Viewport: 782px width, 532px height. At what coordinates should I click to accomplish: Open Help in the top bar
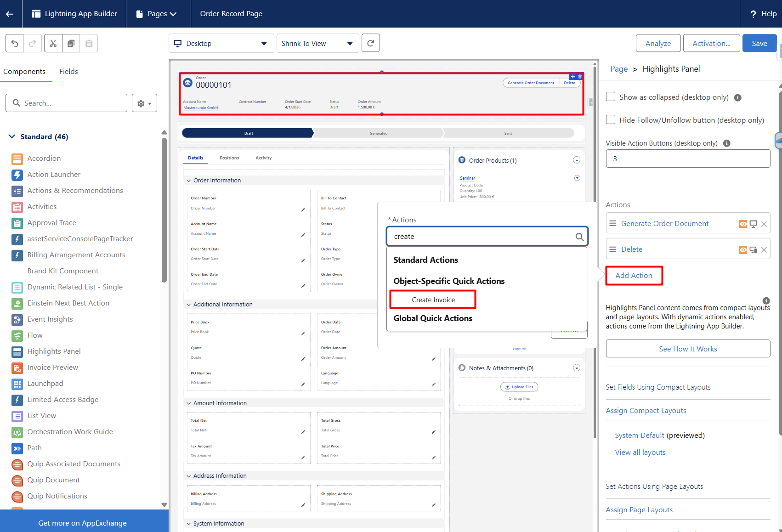pyautogui.click(x=763, y=14)
